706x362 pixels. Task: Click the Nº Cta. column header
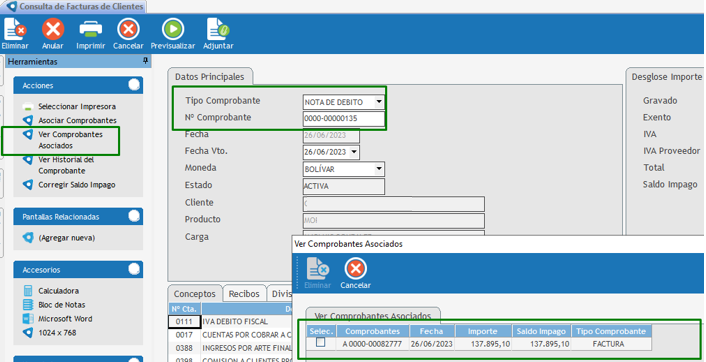[185, 309]
